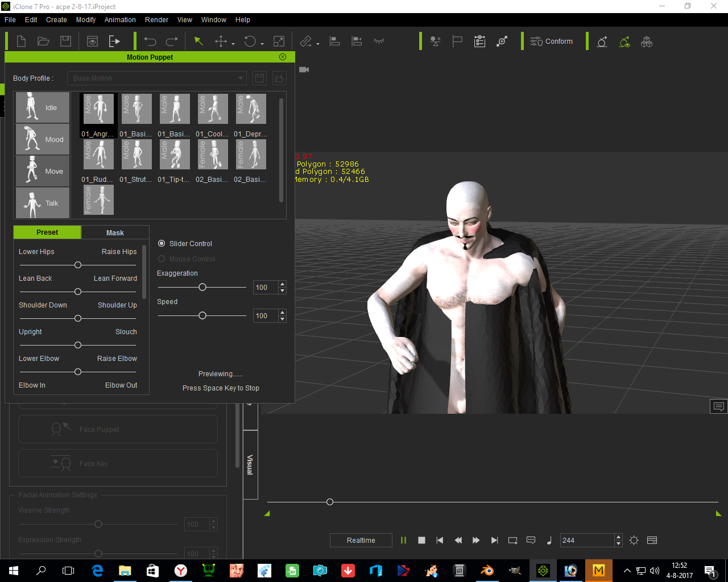Open the File menu
Viewport: 728px width, 582px height.
pyautogui.click(x=10, y=19)
